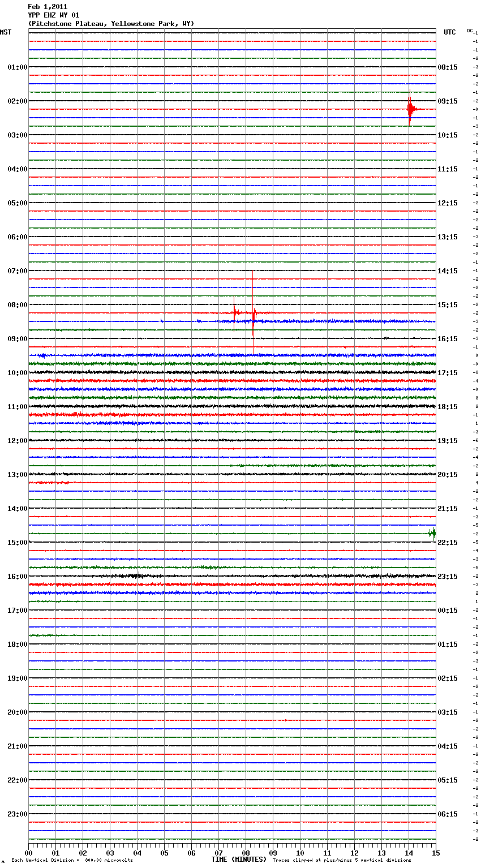Click the "07:00" MST time label

[17, 271]
